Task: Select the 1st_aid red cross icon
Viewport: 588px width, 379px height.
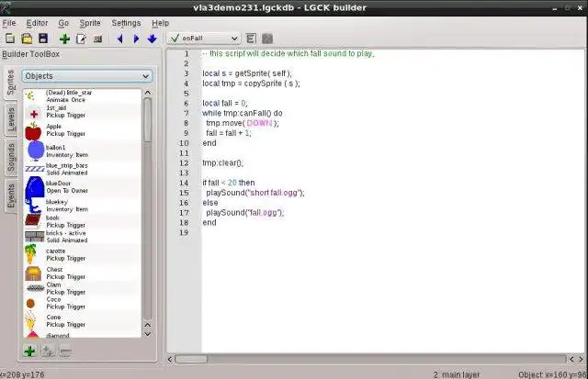Action: point(34,114)
